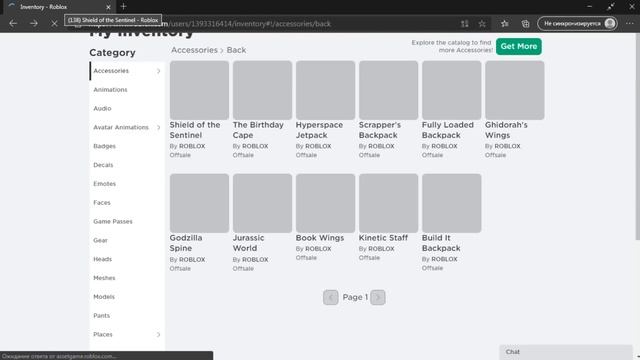Screen dimensions: 640x360
Task: Select the Audio category
Action: [102, 109]
